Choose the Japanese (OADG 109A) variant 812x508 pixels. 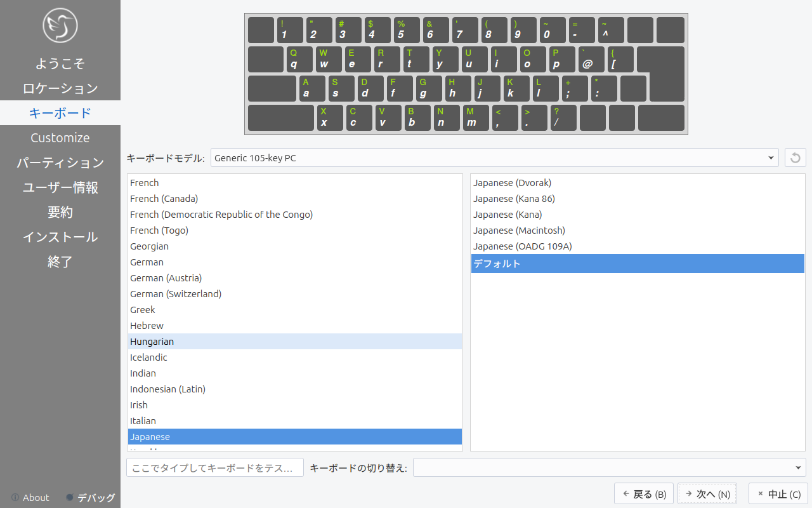click(638, 246)
